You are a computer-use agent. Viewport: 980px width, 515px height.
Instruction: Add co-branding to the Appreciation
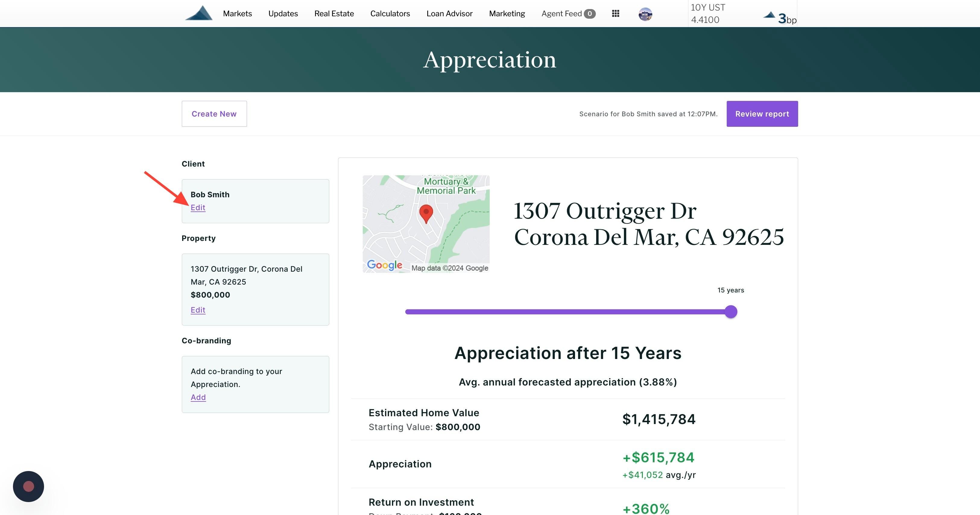pyautogui.click(x=198, y=397)
